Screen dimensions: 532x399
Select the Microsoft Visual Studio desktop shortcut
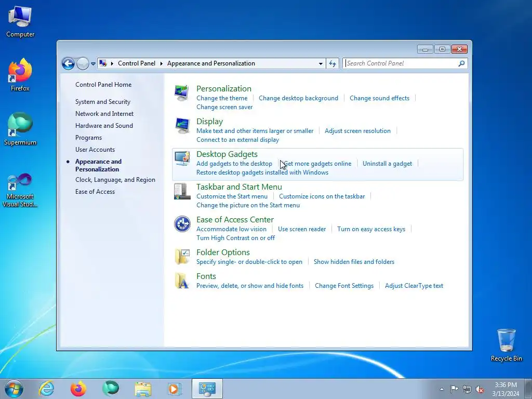coord(20,190)
